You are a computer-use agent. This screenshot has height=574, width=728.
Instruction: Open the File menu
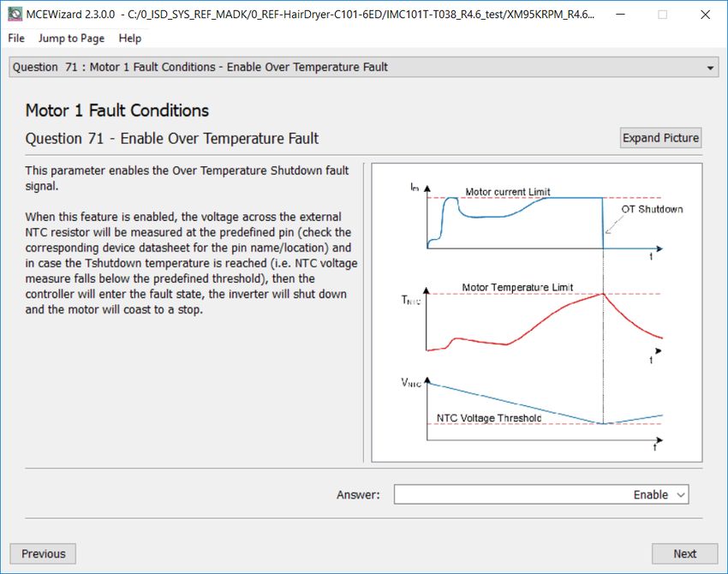pyautogui.click(x=16, y=38)
